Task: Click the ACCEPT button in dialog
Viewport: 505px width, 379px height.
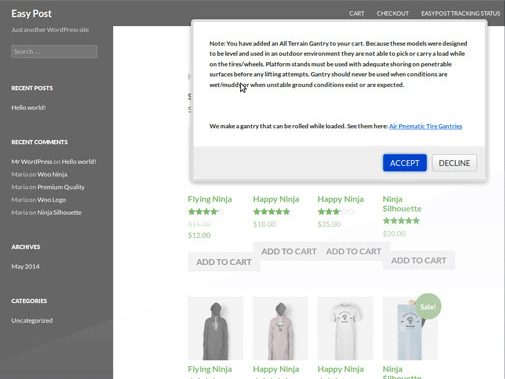Action: (x=404, y=163)
